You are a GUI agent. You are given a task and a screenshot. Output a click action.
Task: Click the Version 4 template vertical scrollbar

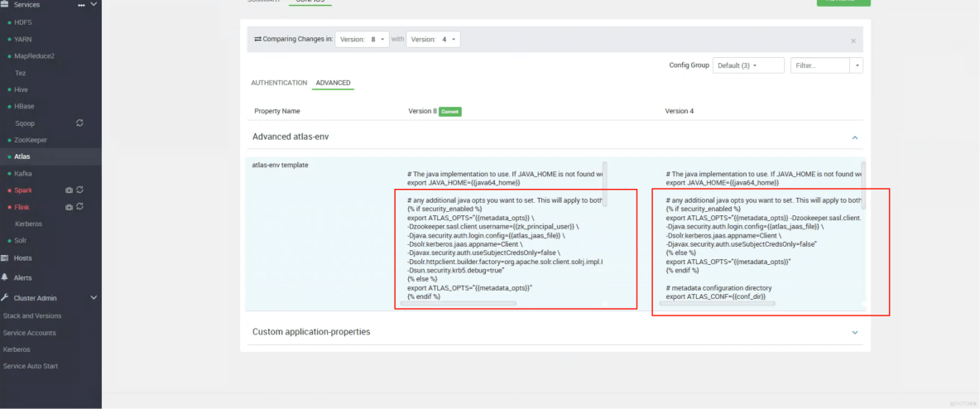(864, 185)
